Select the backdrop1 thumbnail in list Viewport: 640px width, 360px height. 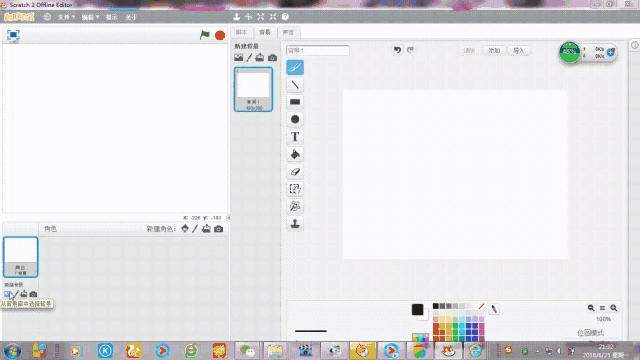pyautogui.click(x=253, y=89)
